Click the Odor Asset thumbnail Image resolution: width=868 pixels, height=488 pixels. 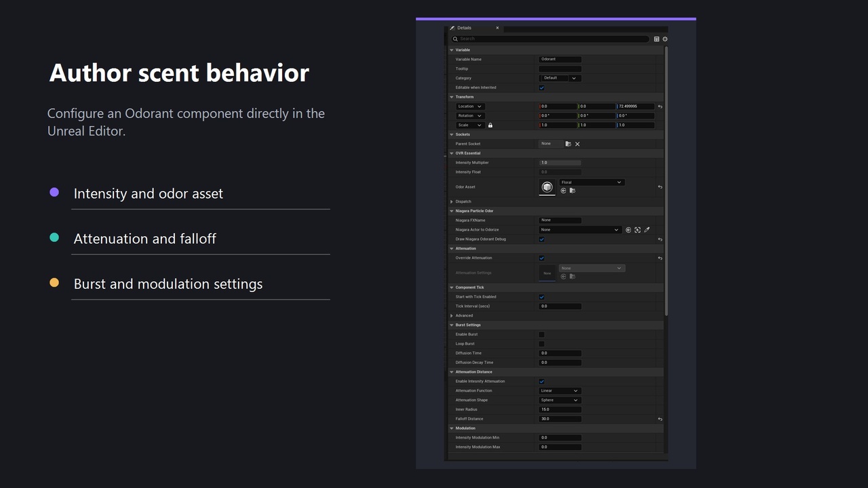547,187
